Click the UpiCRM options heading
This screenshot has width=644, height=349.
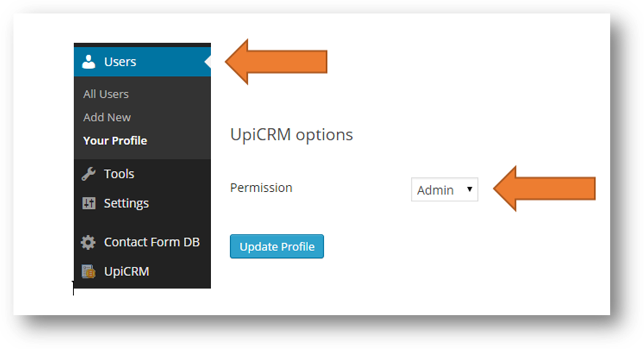point(291,135)
